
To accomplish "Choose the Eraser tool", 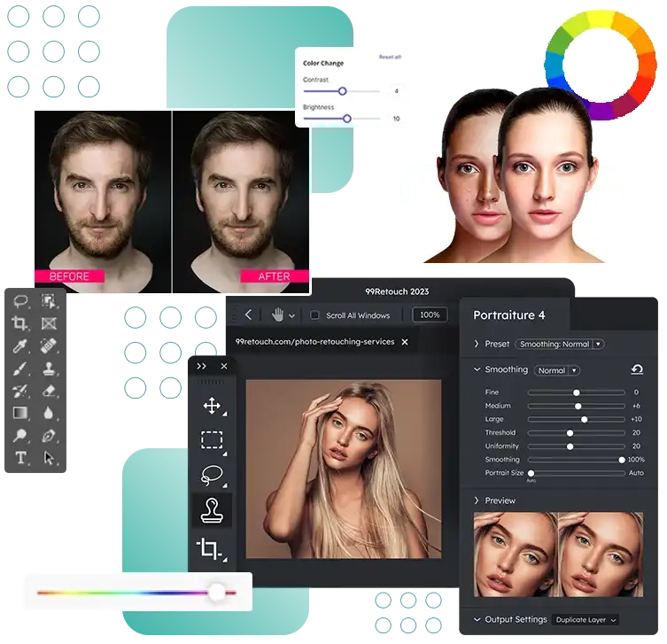I will pyautogui.click(x=49, y=391).
